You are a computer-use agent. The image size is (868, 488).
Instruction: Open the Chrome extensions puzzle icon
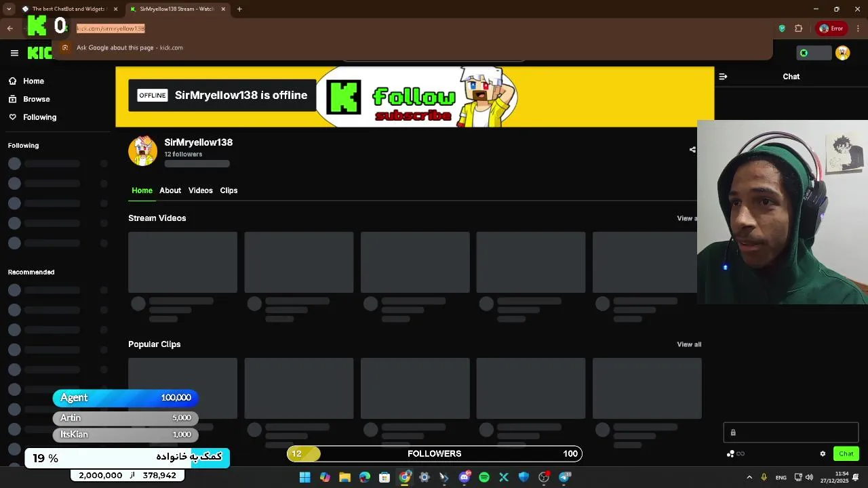[x=799, y=28]
